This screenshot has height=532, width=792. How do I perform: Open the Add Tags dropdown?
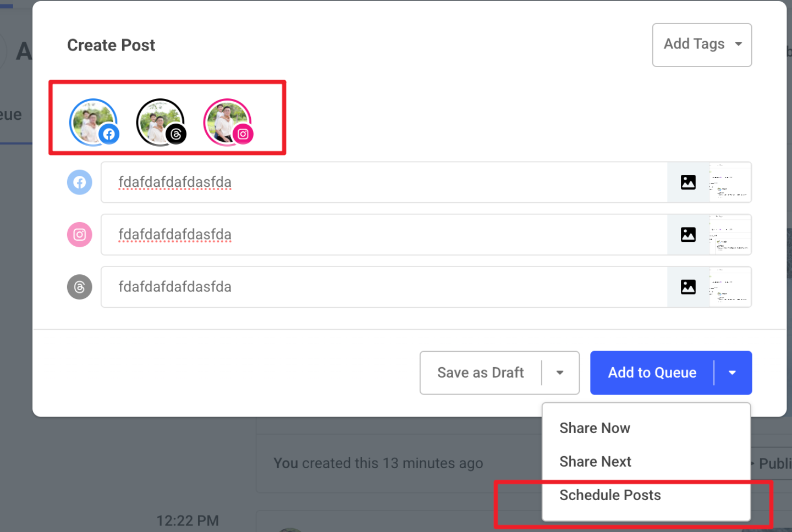[x=702, y=45]
